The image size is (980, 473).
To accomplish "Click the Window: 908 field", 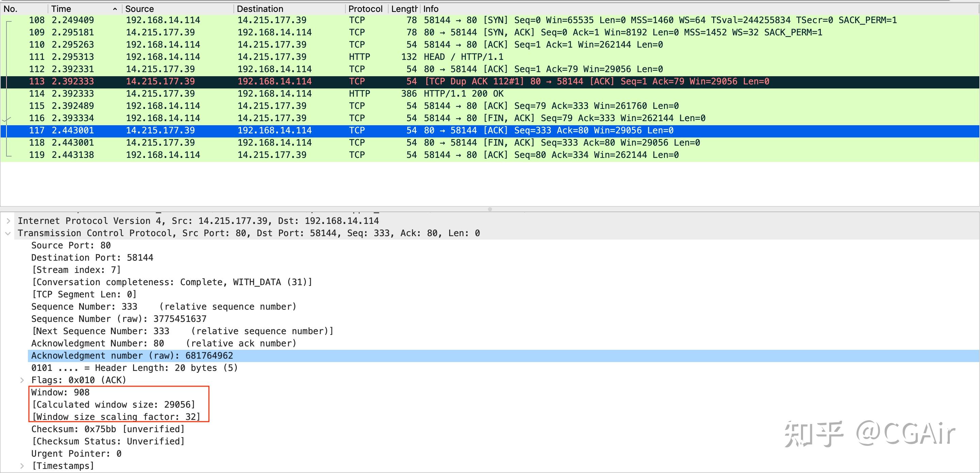I will coord(60,392).
